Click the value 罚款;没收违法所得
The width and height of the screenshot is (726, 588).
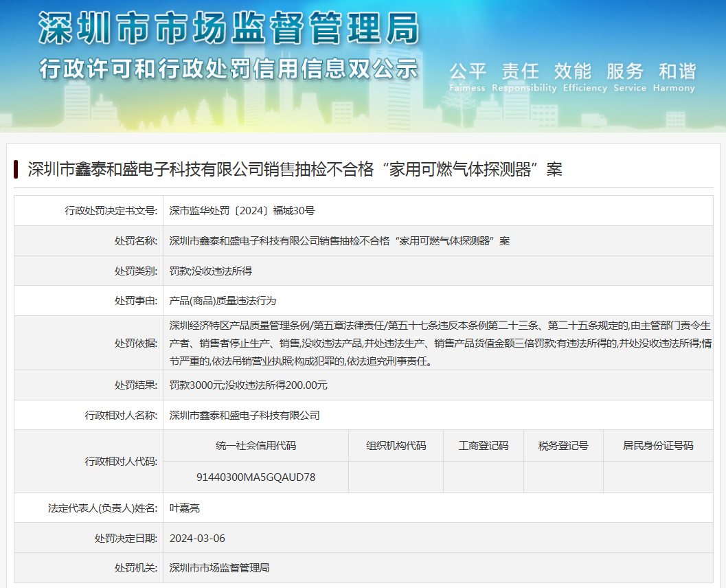(x=211, y=271)
